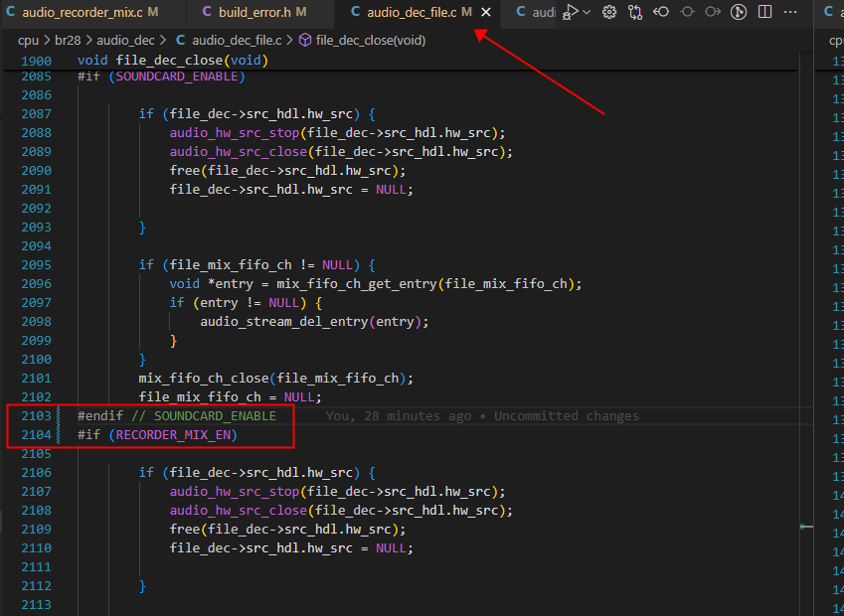Click the 'RECORDER_MIX_EN' macro on line 2104
Viewport: 844px width, 616px height.
pyautogui.click(x=173, y=435)
